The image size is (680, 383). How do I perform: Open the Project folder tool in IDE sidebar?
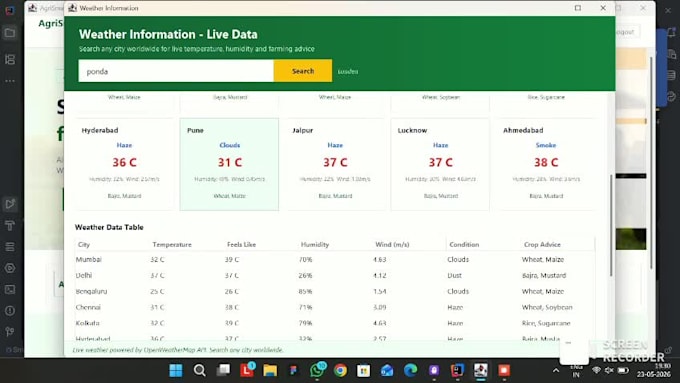coord(10,33)
